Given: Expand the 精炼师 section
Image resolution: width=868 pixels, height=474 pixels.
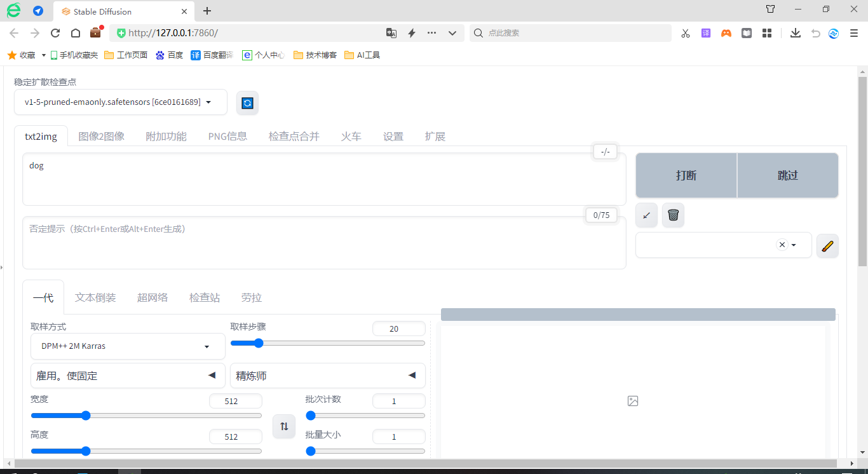Looking at the screenshot, I should tap(328, 376).
